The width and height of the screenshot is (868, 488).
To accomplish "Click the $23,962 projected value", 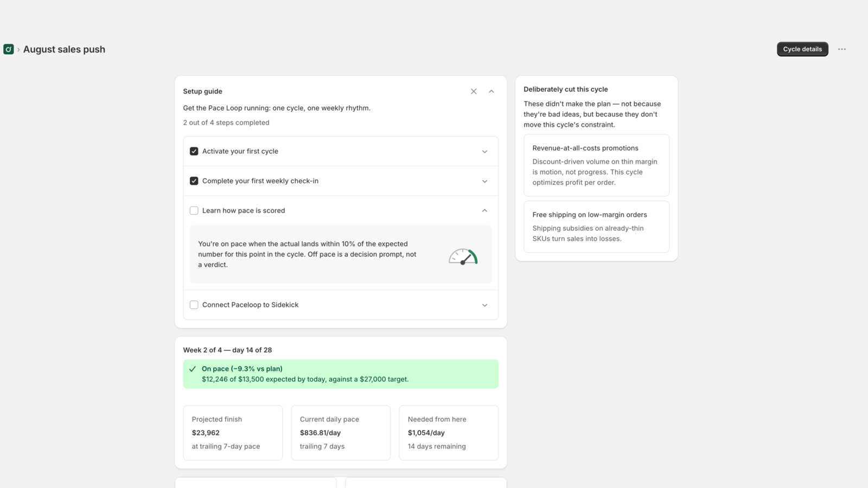I will (206, 433).
